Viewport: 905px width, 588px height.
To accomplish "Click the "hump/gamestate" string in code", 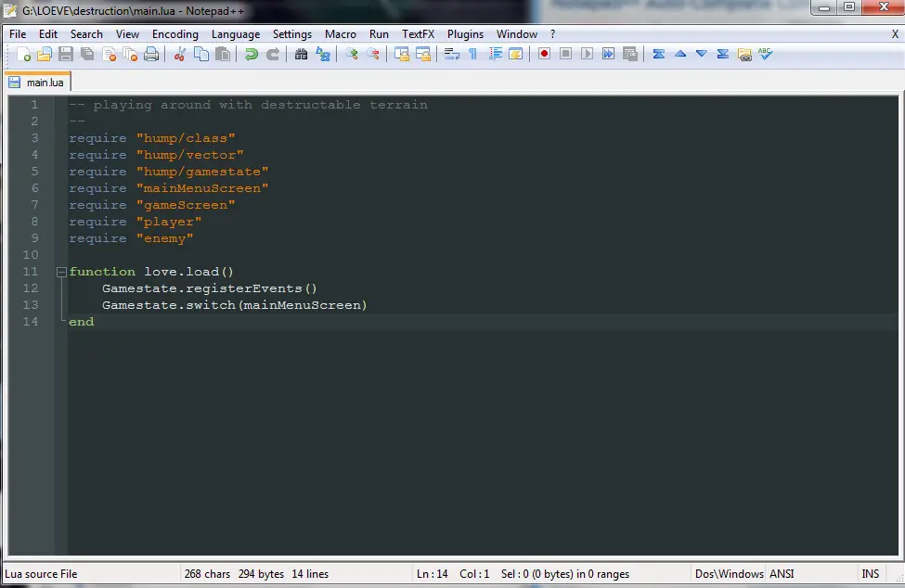I will click(x=202, y=172).
